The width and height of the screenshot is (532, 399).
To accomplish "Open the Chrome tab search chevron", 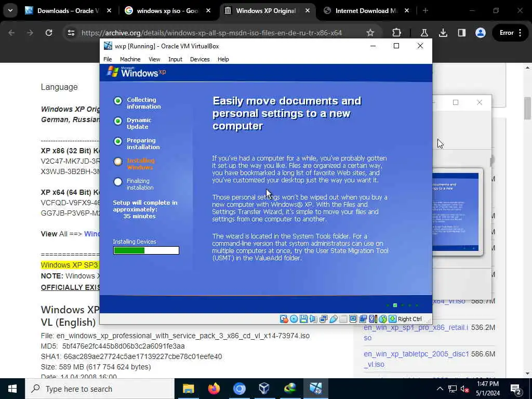I will coord(10,10).
